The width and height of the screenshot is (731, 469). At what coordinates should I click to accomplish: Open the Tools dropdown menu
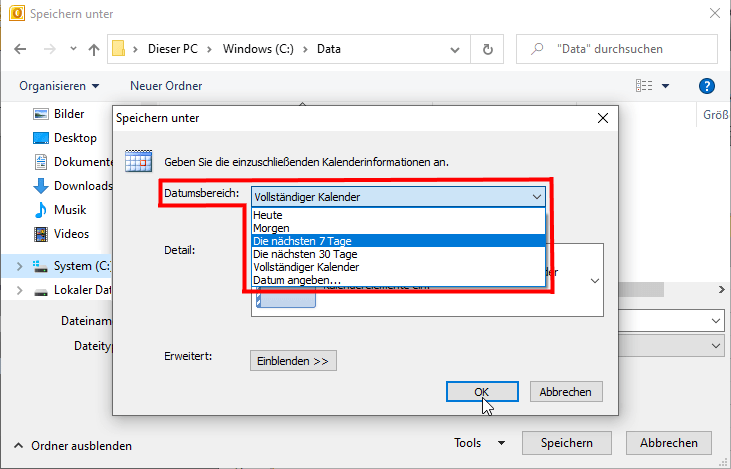(479, 443)
